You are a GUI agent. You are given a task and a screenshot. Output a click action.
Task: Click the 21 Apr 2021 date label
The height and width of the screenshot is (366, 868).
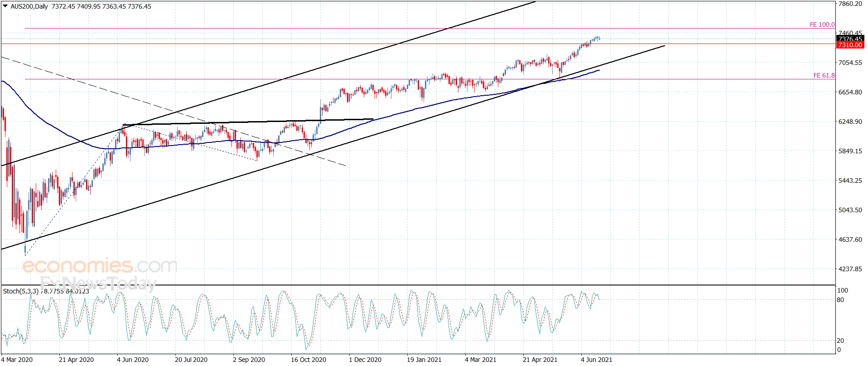pos(540,360)
